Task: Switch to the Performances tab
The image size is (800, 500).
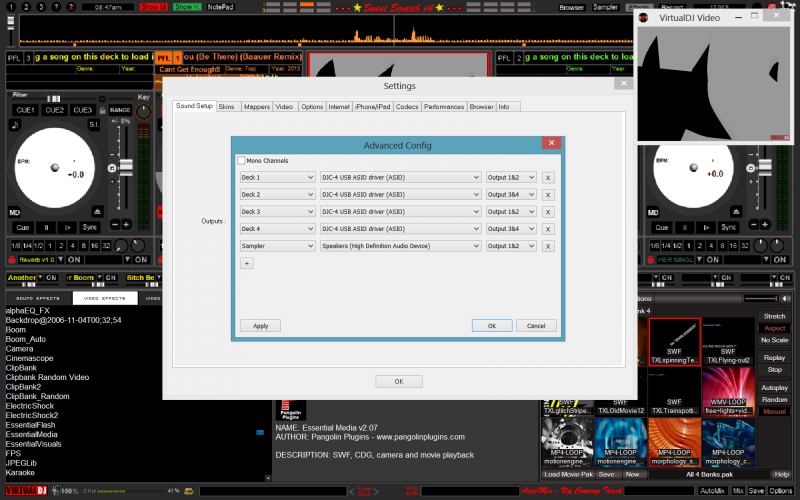Action: pos(444,107)
